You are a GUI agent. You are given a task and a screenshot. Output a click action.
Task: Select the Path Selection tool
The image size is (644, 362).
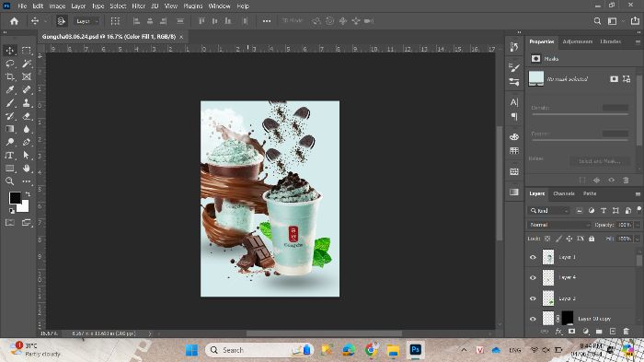(x=27, y=155)
